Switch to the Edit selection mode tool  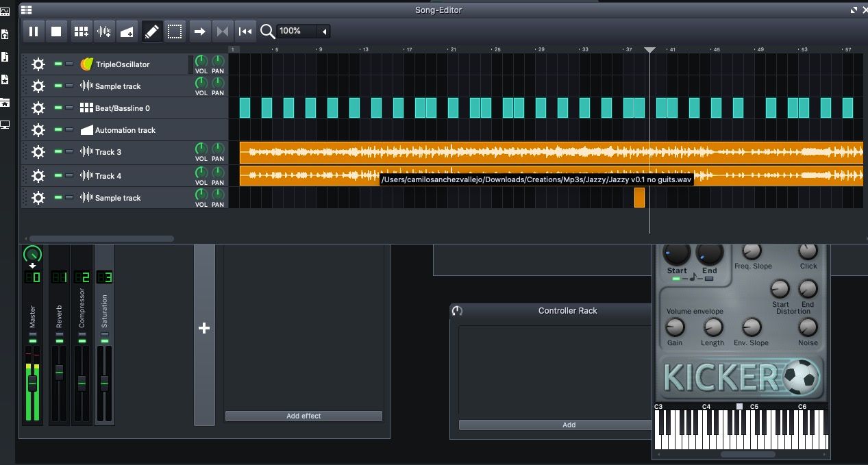174,31
